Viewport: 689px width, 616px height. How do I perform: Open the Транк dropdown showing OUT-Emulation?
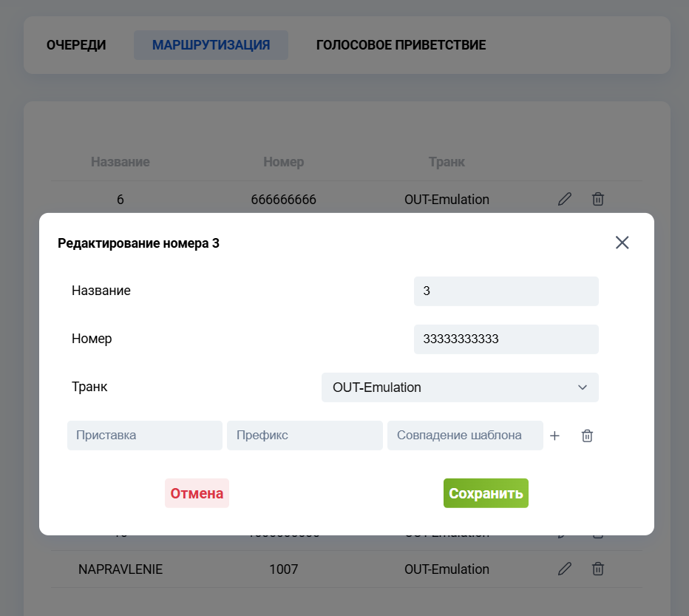459,387
